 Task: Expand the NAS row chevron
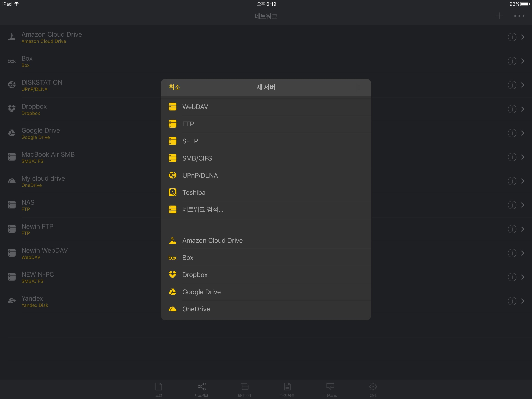point(523,205)
